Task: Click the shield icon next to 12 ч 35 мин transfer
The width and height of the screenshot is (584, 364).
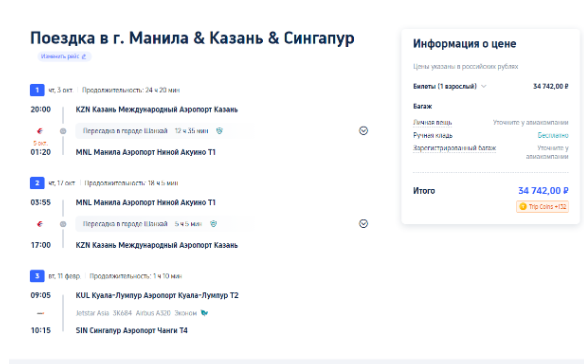Action: (x=219, y=131)
